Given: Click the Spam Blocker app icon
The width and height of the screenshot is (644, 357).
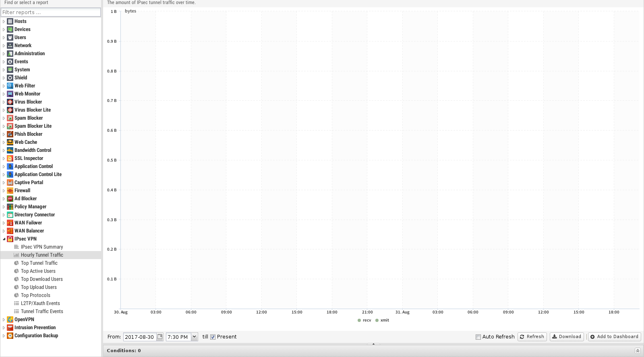Looking at the screenshot, I should (x=10, y=118).
